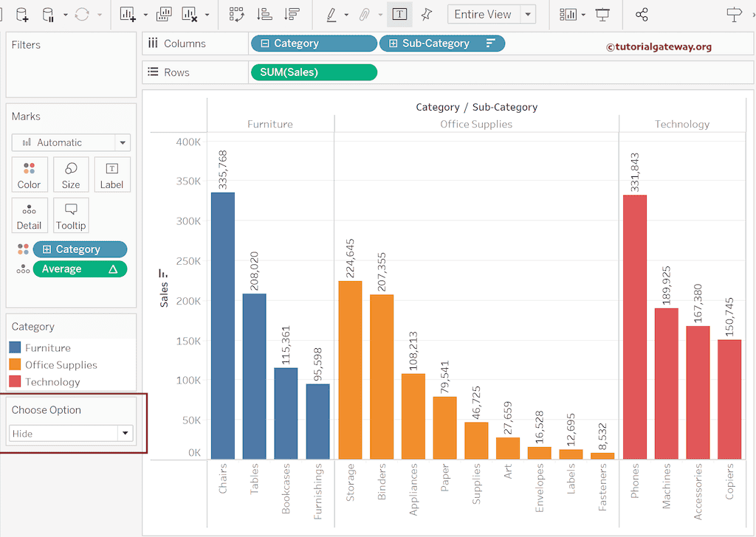The height and width of the screenshot is (537, 756).
Task: Click the Swap Rows and Columns icon
Action: point(236,15)
